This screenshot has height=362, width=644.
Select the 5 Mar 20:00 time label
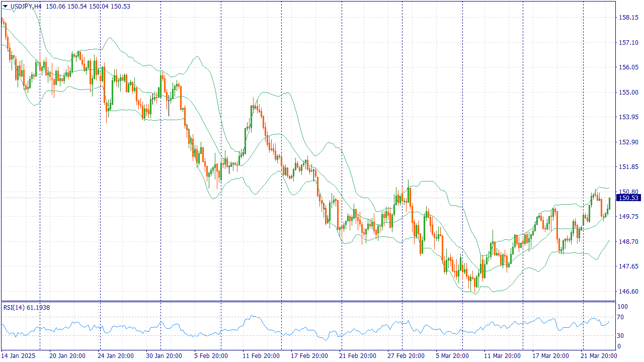click(453, 356)
